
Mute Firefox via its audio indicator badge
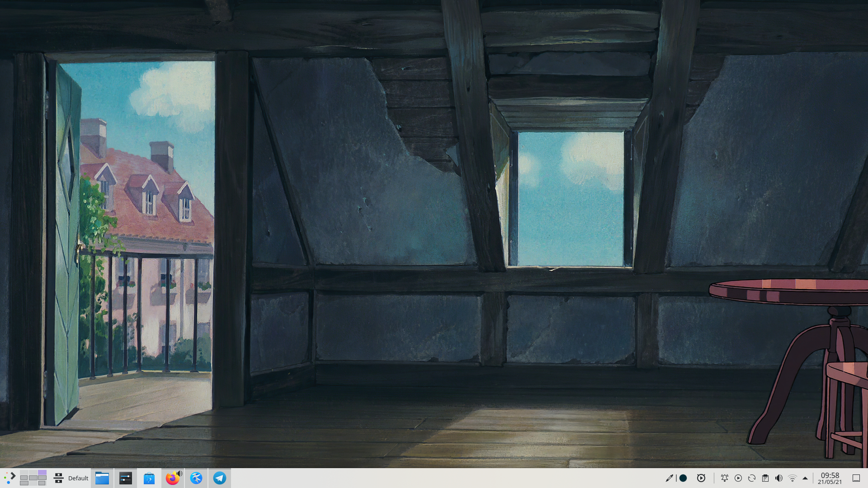click(x=179, y=473)
